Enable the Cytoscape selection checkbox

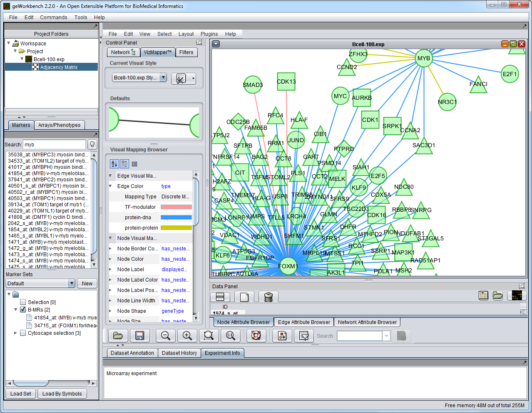[23, 333]
